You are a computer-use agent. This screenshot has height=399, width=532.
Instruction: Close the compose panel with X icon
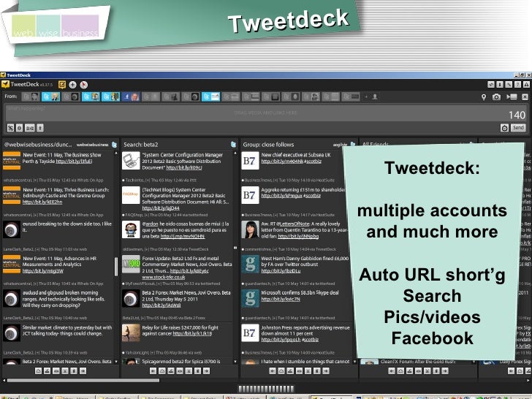[525, 97]
